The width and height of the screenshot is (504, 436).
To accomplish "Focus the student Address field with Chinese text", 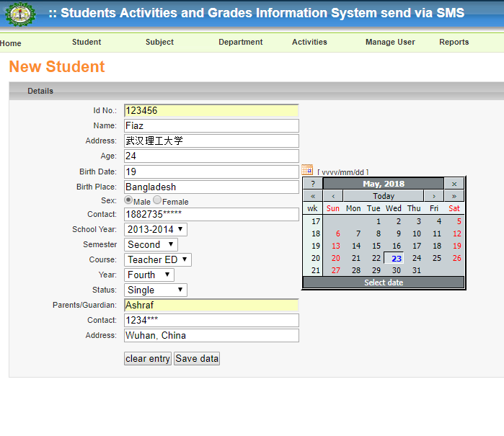I will 211,141.
